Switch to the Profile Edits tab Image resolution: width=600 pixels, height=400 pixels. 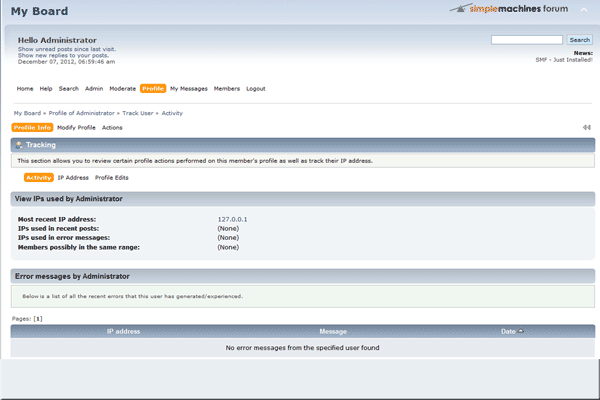click(112, 178)
